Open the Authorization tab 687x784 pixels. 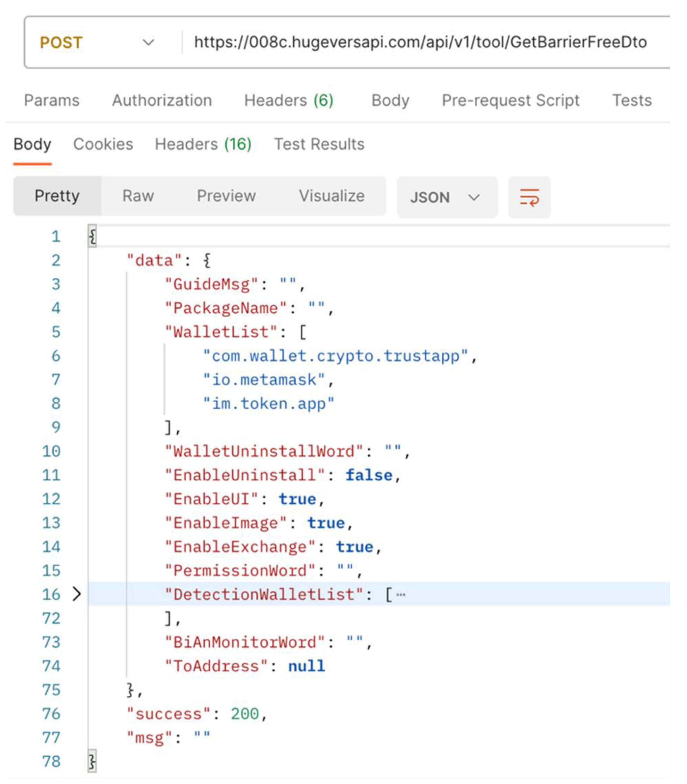(x=162, y=100)
